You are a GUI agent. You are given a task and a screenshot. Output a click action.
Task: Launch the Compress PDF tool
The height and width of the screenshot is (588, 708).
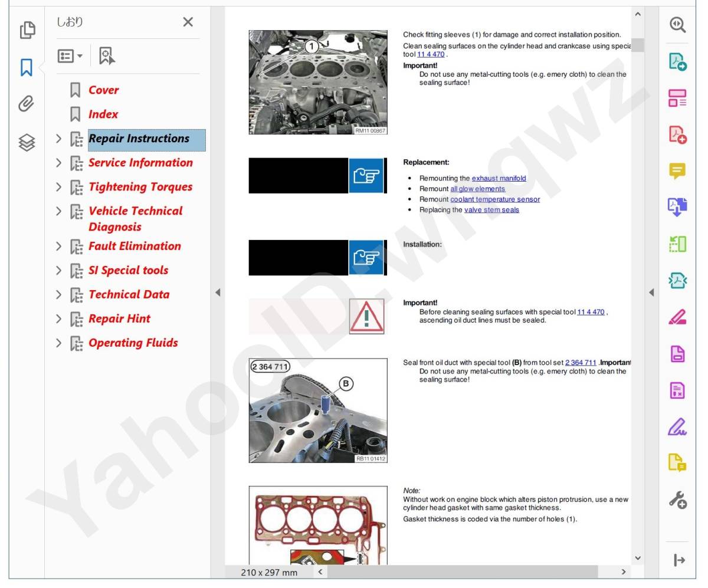point(677,280)
